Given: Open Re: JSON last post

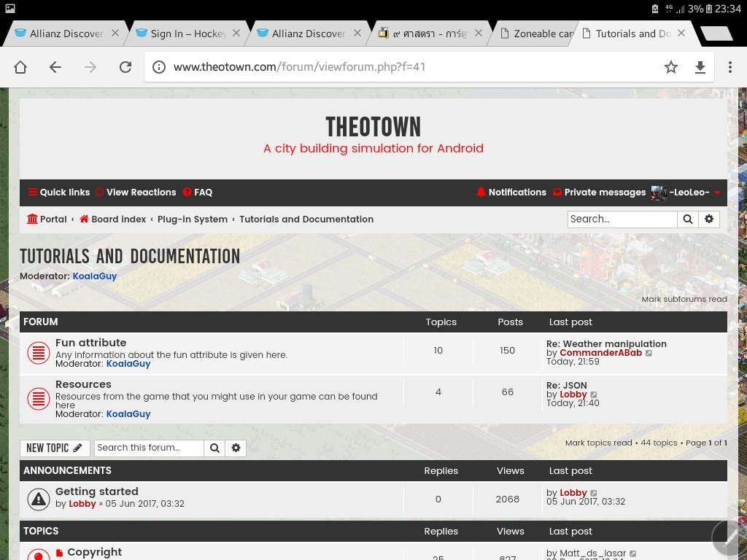Looking at the screenshot, I should point(567,385).
